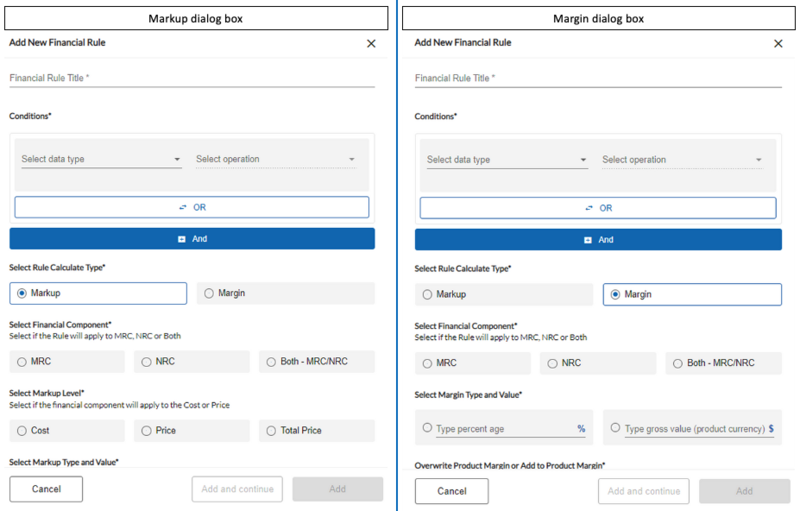Select Margin radio in the Margin dialog

(x=615, y=294)
